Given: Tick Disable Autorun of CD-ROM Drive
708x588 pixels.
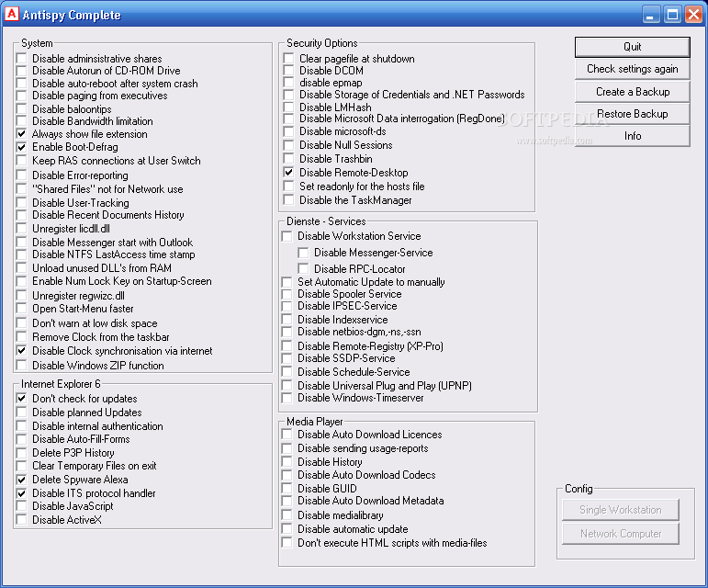Looking at the screenshot, I should point(21,71).
